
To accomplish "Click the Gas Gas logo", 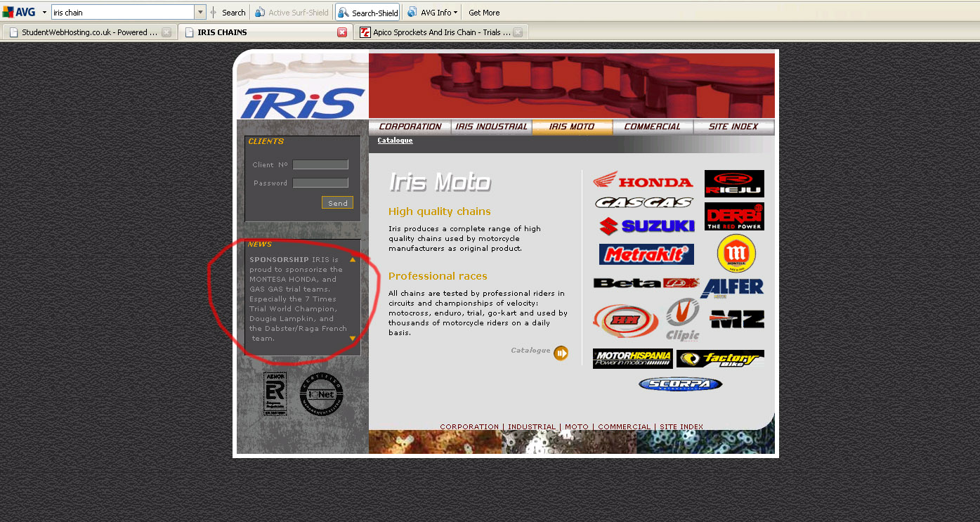I will click(x=644, y=202).
